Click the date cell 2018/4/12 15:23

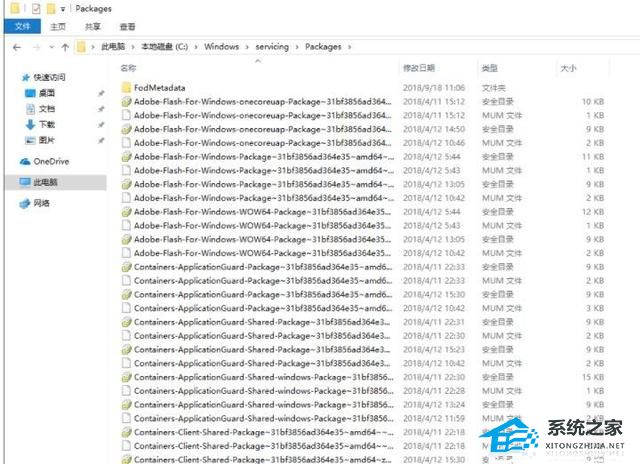pyautogui.click(x=433, y=350)
